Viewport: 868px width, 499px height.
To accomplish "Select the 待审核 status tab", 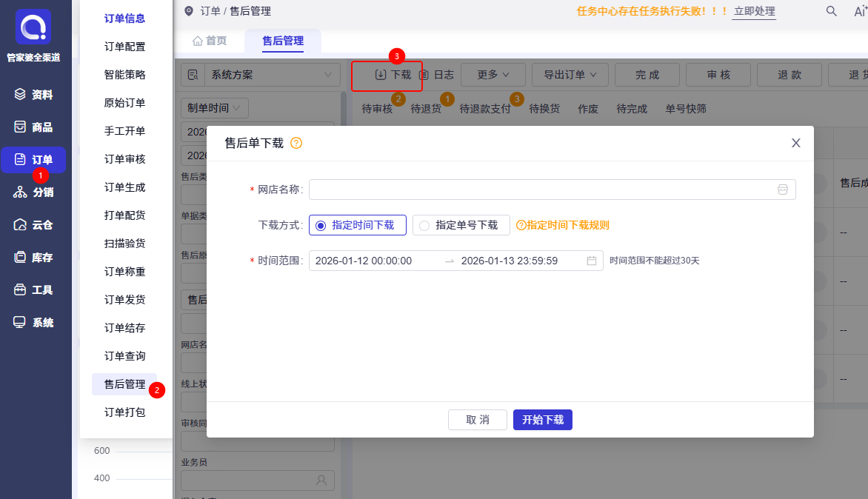I will (377, 109).
